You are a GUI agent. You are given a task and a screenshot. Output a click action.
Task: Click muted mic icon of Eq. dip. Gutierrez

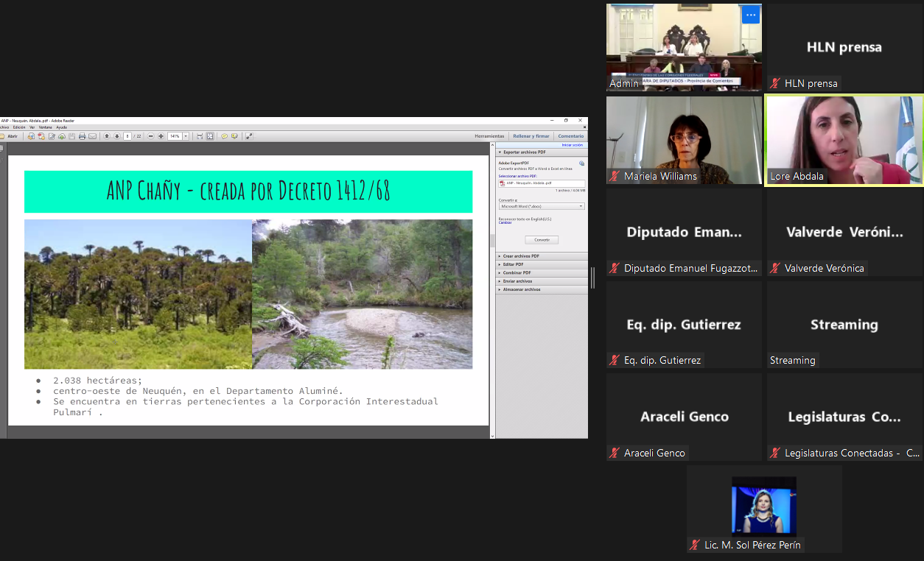point(615,360)
